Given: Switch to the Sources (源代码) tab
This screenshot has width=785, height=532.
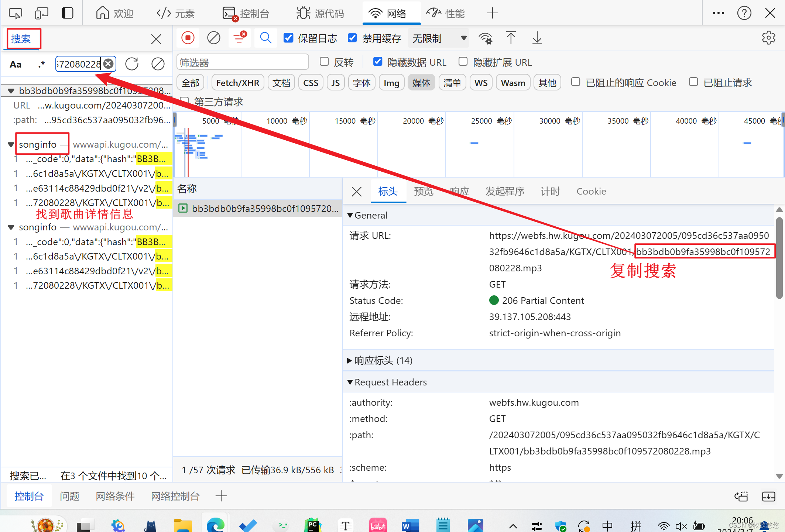Looking at the screenshot, I should pyautogui.click(x=320, y=14).
